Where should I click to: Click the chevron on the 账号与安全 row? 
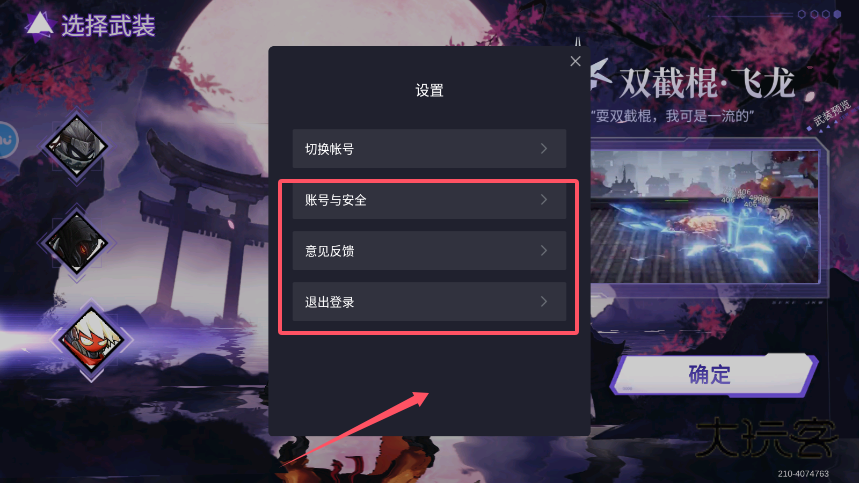point(543,200)
